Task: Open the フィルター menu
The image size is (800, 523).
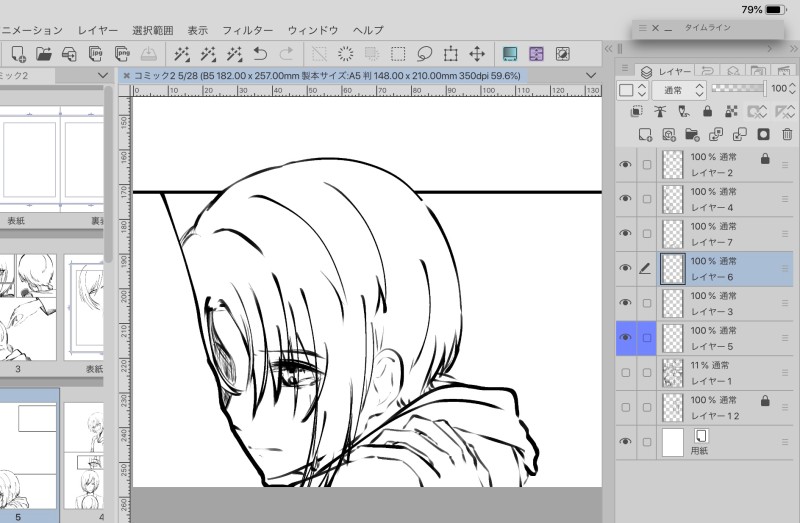Action: pyautogui.click(x=247, y=30)
